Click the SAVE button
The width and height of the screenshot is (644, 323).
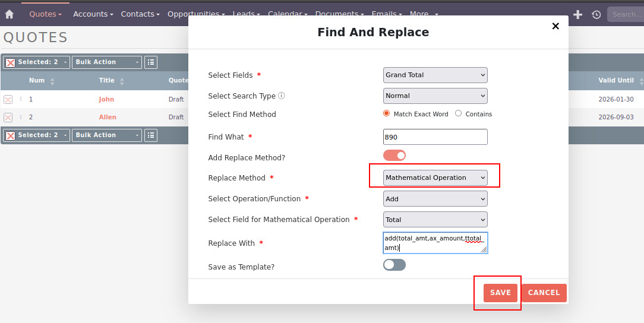tap(500, 293)
